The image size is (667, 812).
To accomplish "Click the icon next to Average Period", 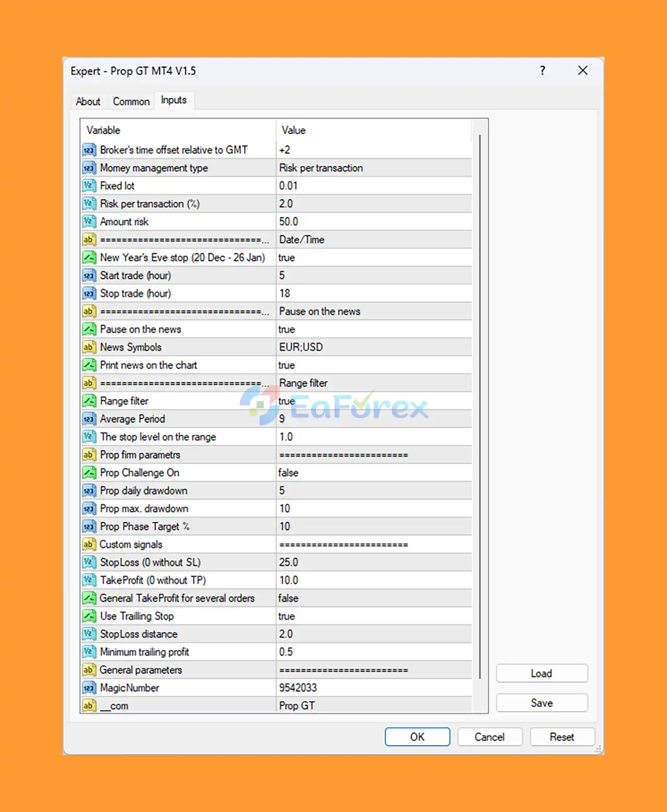I will (89, 419).
